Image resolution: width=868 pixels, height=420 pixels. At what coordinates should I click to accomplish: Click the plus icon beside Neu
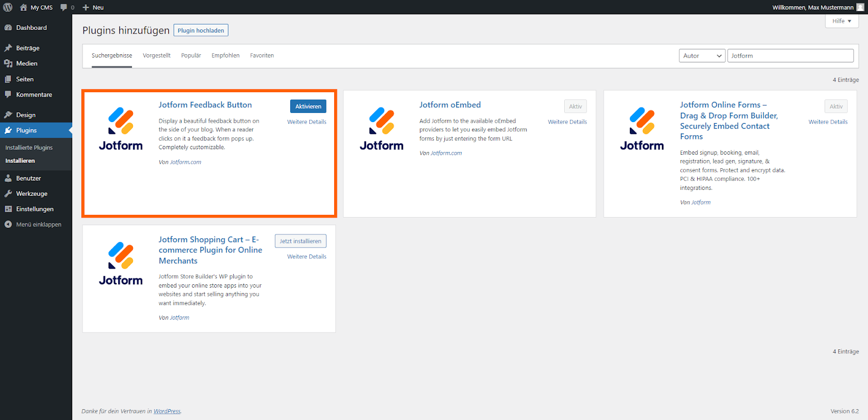point(86,7)
